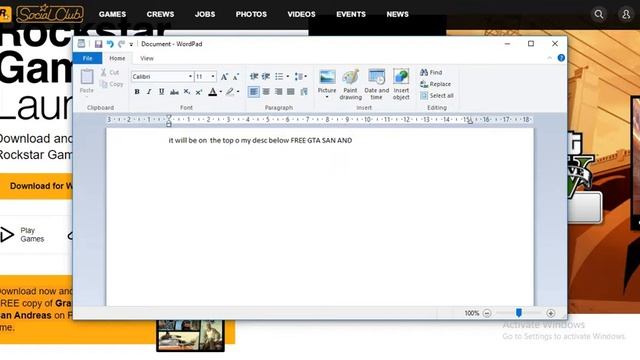640x360 pixels.
Task: Click the Copy button in Clipboard group
Action: click(x=111, y=84)
